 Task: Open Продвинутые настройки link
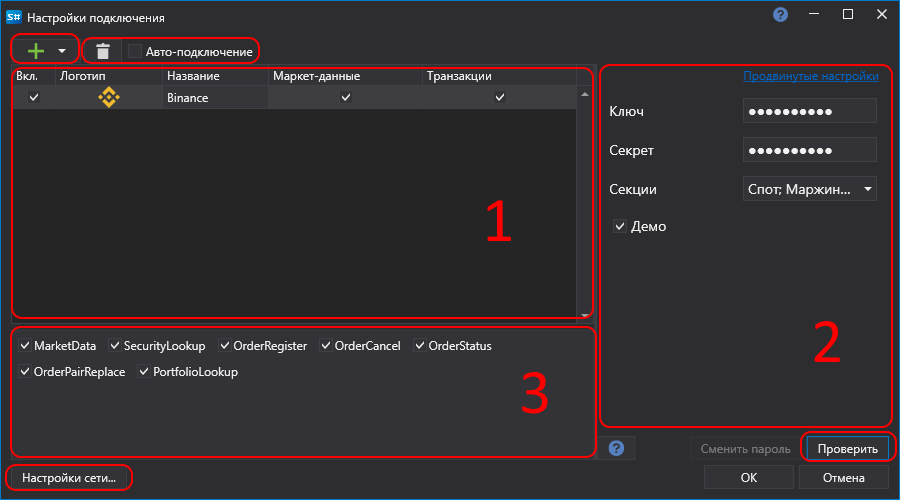pos(810,76)
